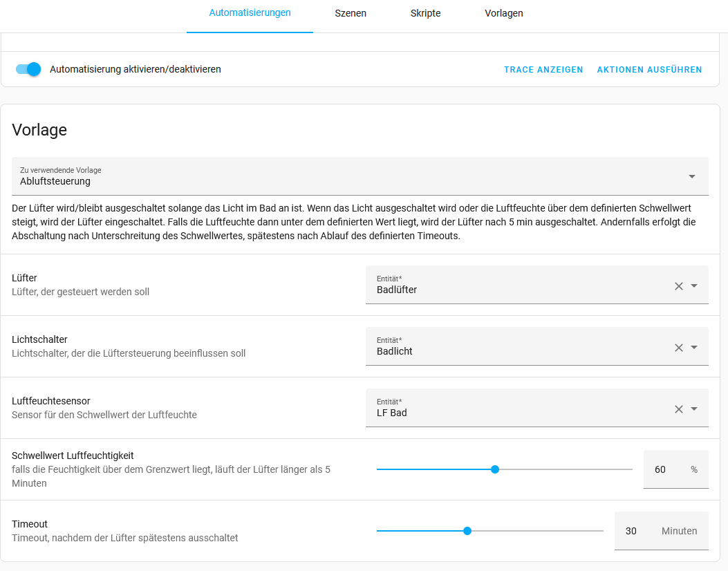This screenshot has height=571, width=728.
Task: Go to the Vorlagen tab
Action: coord(503,13)
